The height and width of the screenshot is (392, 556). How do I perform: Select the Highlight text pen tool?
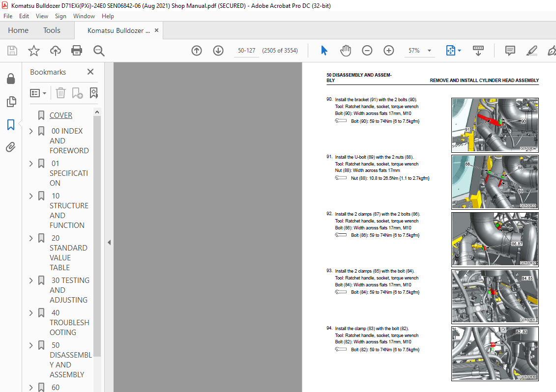click(x=531, y=51)
